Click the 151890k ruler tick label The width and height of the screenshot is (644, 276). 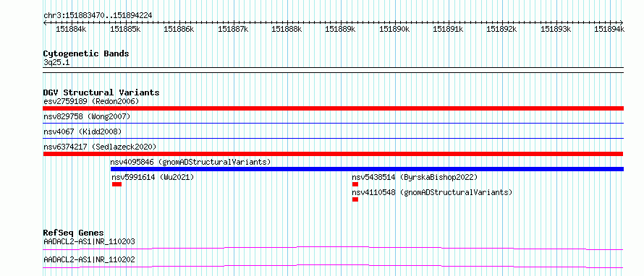[x=394, y=29]
